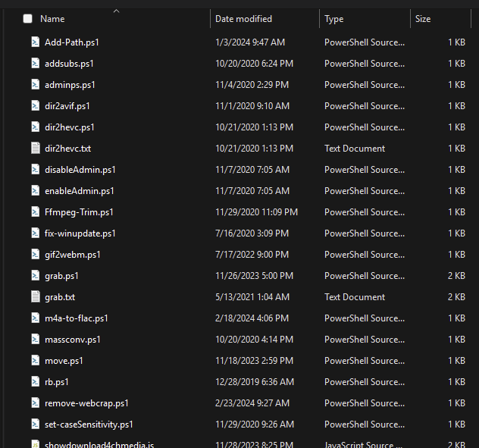Click the sort direction arrow above Name

[x=117, y=11]
